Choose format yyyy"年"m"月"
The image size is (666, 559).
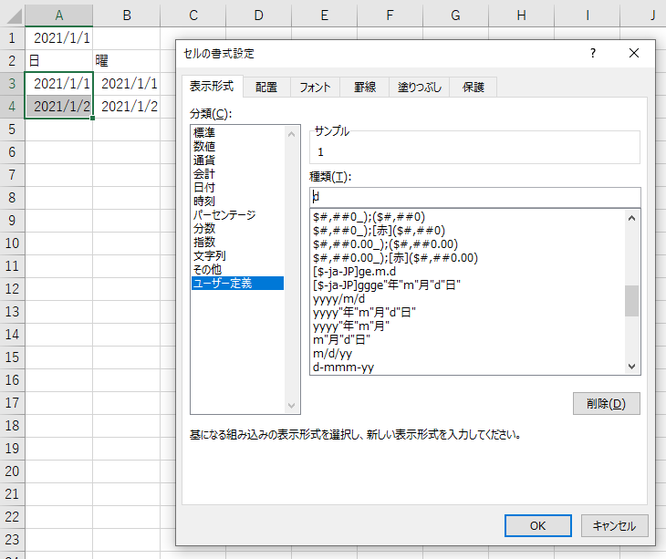351,326
